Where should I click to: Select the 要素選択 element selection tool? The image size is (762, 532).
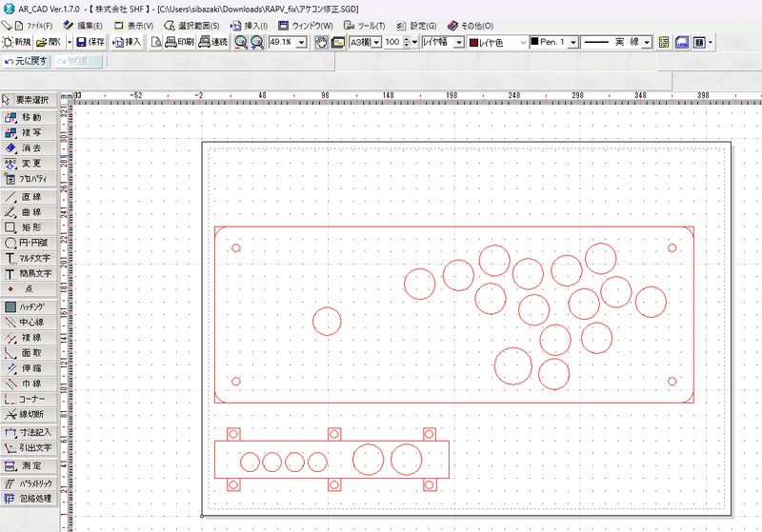29,100
